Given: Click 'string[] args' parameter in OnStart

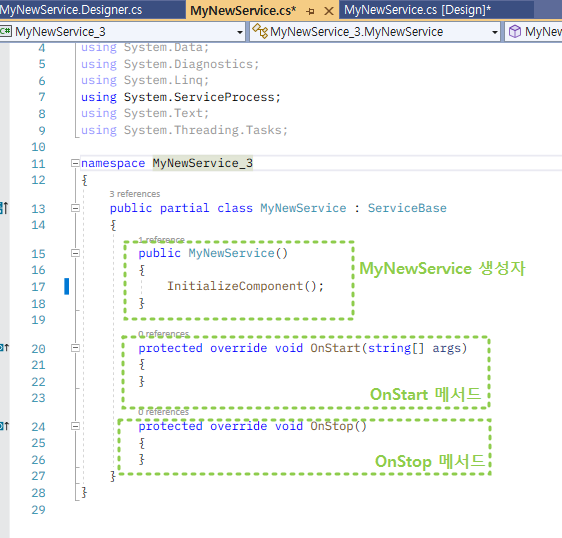Looking at the screenshot, I should pyautogui.click(x=414, y=348).
